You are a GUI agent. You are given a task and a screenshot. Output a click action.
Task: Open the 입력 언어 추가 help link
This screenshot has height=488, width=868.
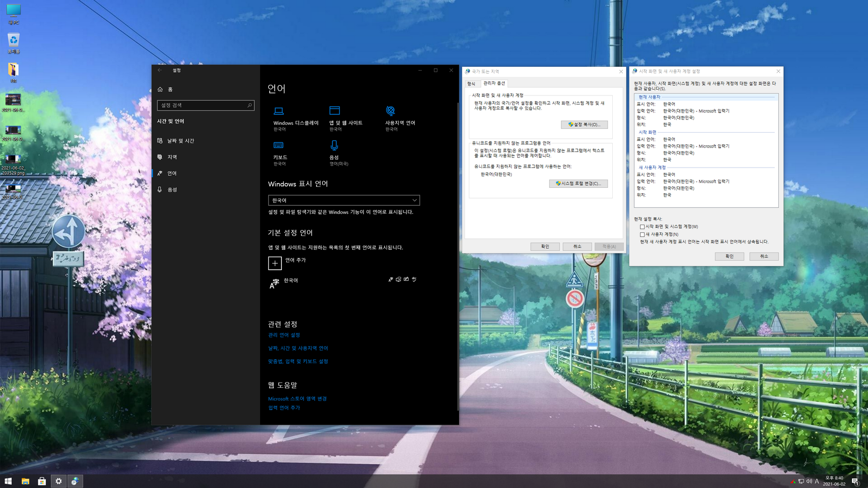tap(284, 408)
